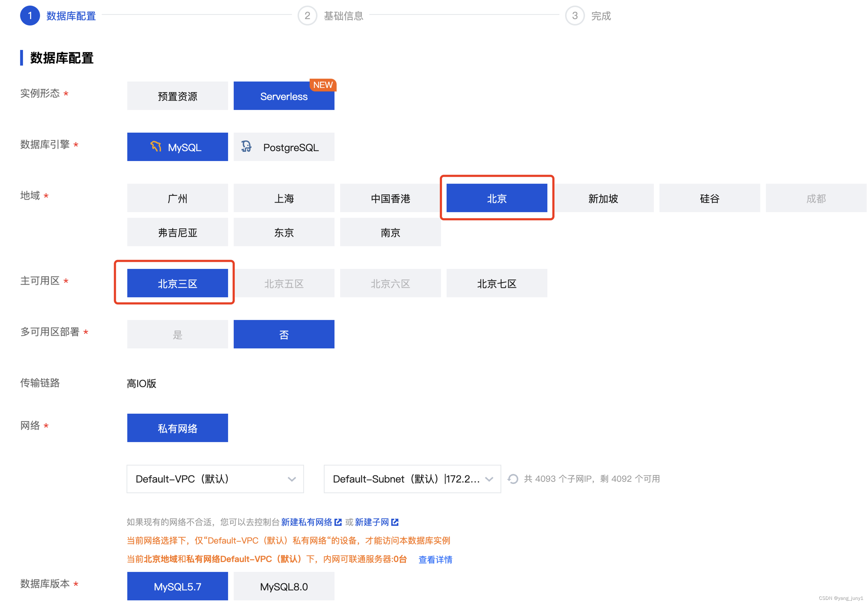Open 新建私有网络 link
The image size is (868, 604).
pos(306,522)
